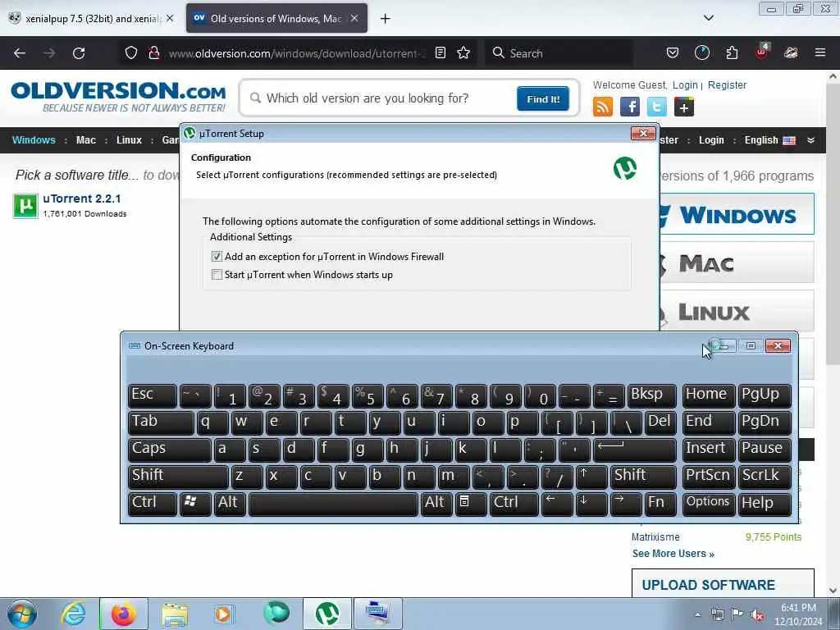Click the Find It! button
This screenshot has height=630, width=840.
tap(543, 99)
